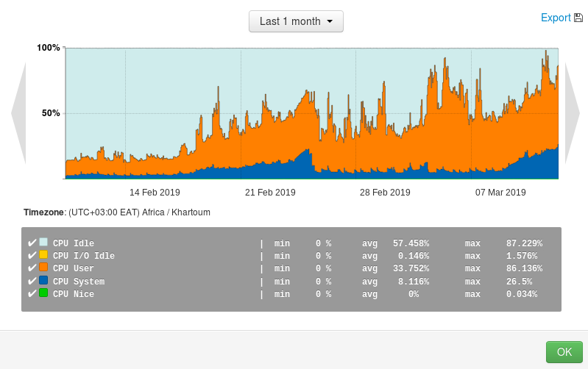Select the CPU User legend label
This screenshot has width=588, height=369.
(74, 269)
